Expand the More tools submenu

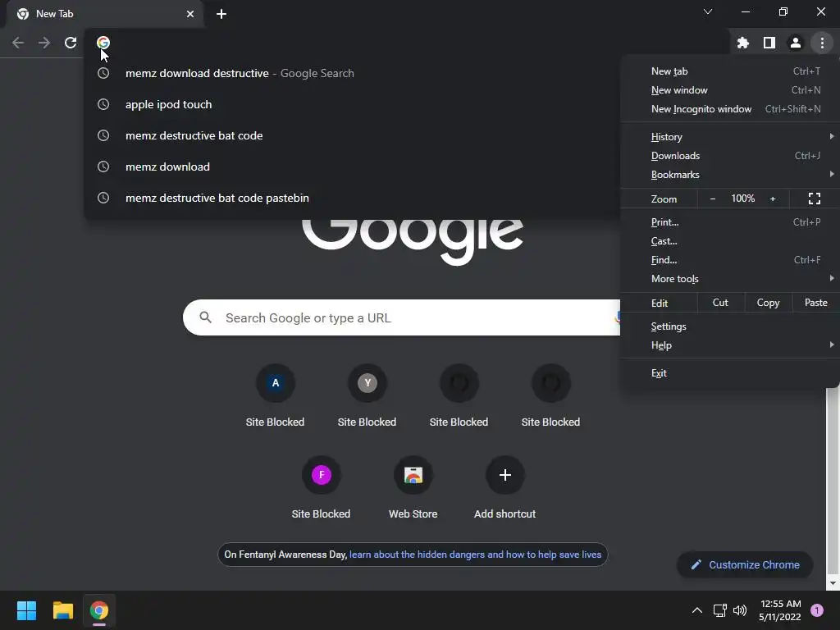point(729,279)
